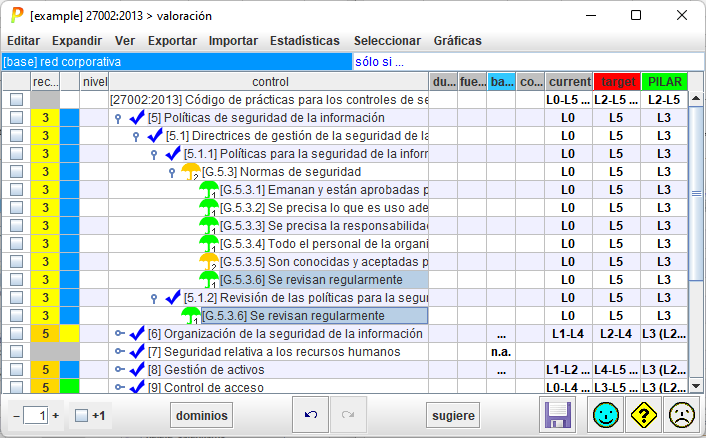Expand the [8] Gestión de activos node
706x438 pixels.
pyautogui.click(x=119, y=369)
